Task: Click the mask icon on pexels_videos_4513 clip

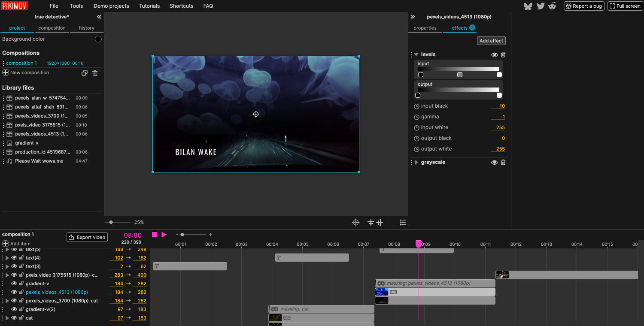Action: pos(393,292)
